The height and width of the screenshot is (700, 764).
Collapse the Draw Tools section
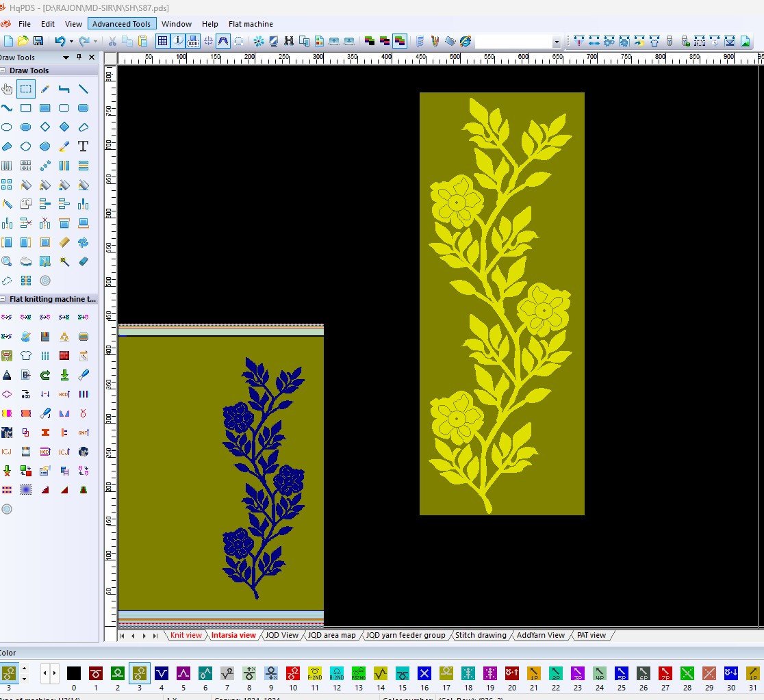click(3, 70)
